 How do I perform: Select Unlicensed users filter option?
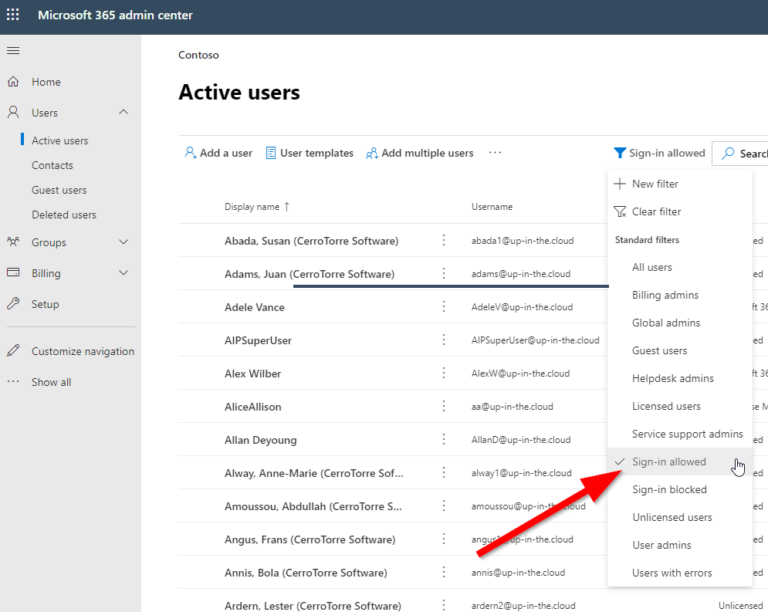point(672,517)
